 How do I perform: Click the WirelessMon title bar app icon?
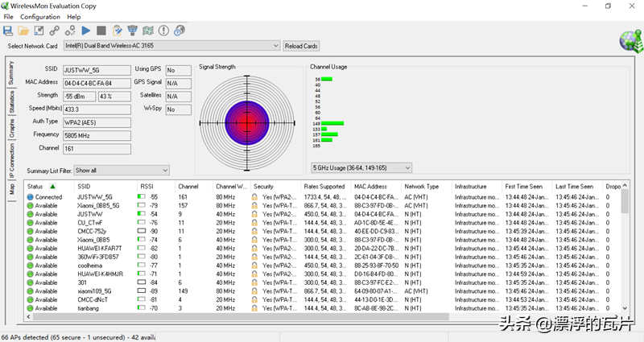pos(5,6)
